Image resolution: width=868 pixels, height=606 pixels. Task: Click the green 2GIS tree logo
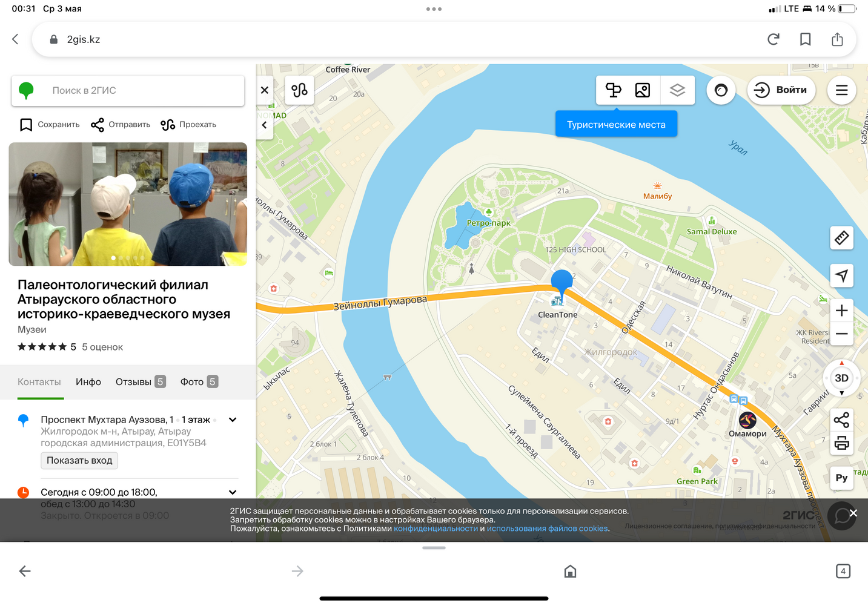(x=26, y=91)
